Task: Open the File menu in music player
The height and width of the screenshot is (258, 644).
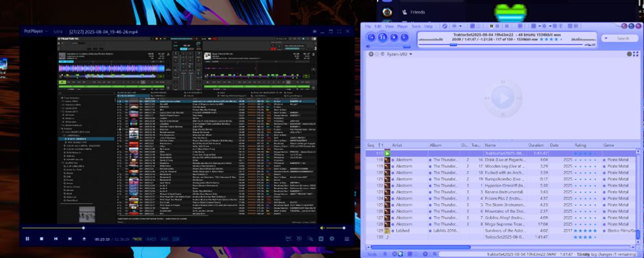Action: pyautogui.click(x=368, y=26)
